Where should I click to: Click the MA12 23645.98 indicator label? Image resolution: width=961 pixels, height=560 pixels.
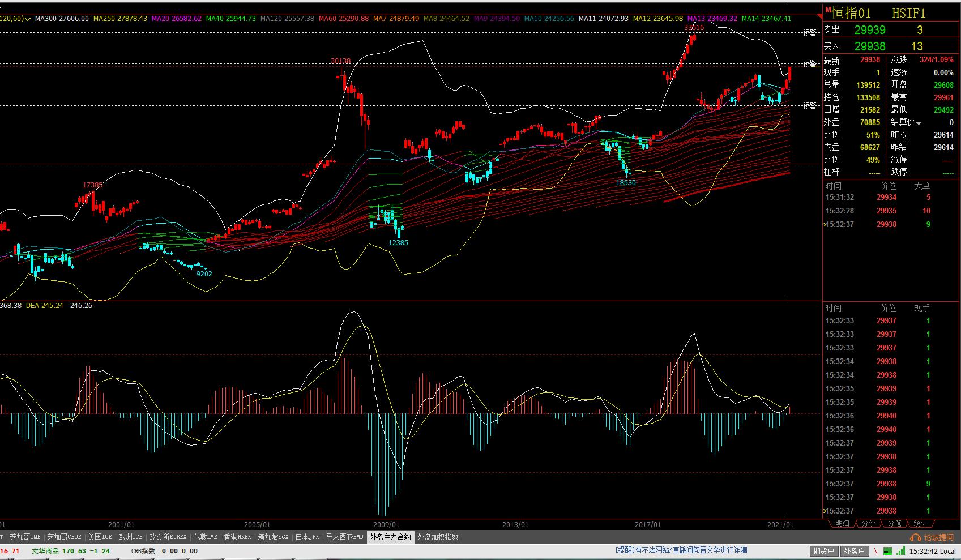pos(658,19)
